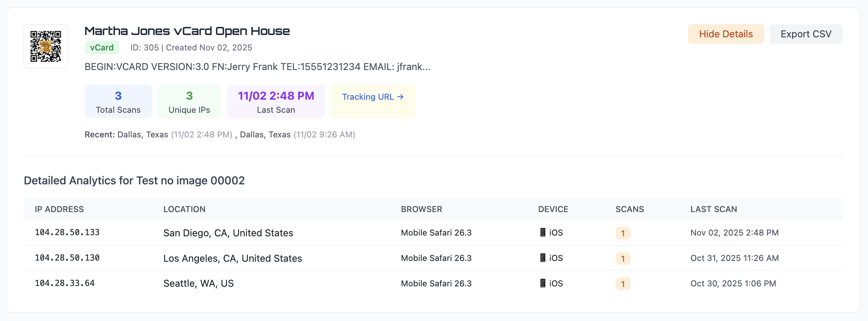Click the Unique IPs stat card
The image size is (868, 321).
coord(189,102)
